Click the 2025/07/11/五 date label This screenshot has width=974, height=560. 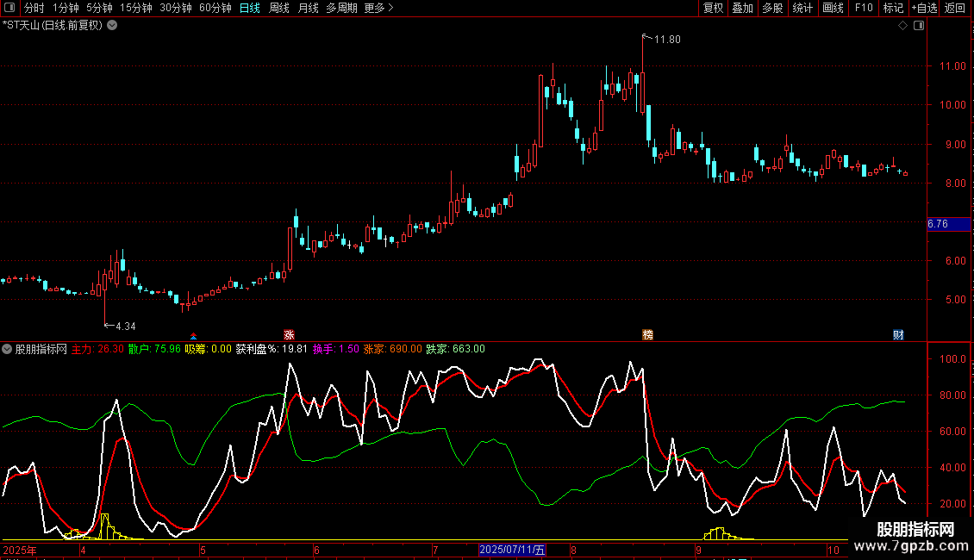[x=513, y=550]
